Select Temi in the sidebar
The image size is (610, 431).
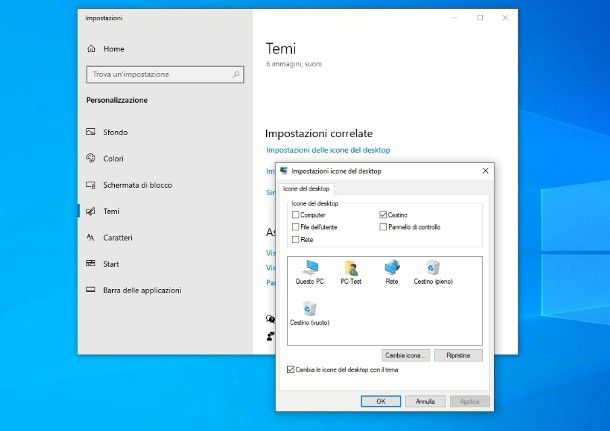[x=111, y=211]
